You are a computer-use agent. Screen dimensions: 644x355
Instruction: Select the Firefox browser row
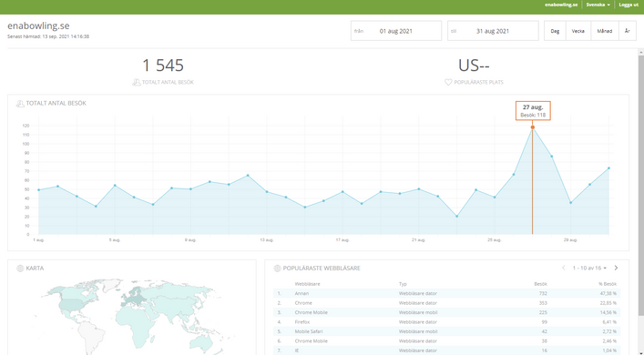pos(447,322)
